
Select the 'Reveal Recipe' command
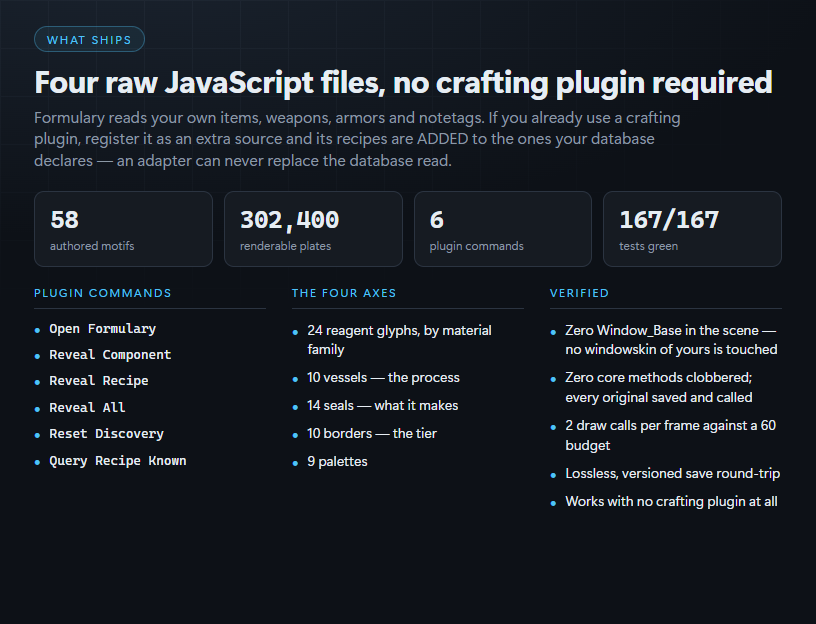99,381
